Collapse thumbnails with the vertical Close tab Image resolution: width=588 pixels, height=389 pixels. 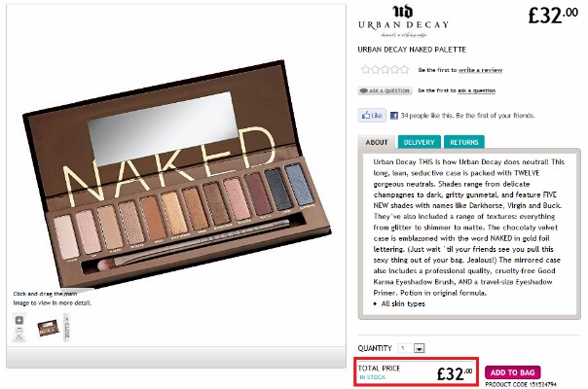[67, 328]
